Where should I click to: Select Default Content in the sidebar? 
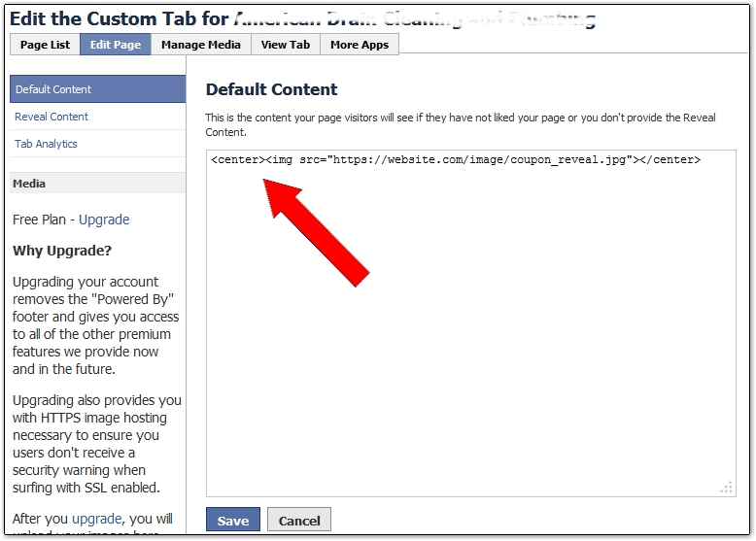pos(97,89)
